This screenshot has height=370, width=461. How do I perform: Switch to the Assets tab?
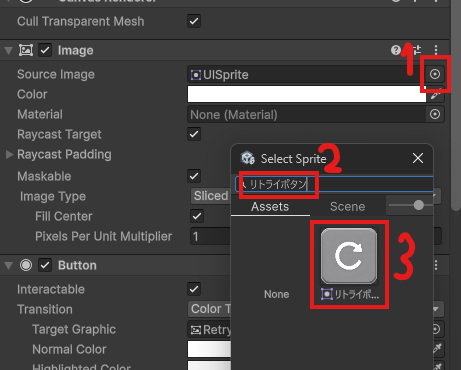270,207
